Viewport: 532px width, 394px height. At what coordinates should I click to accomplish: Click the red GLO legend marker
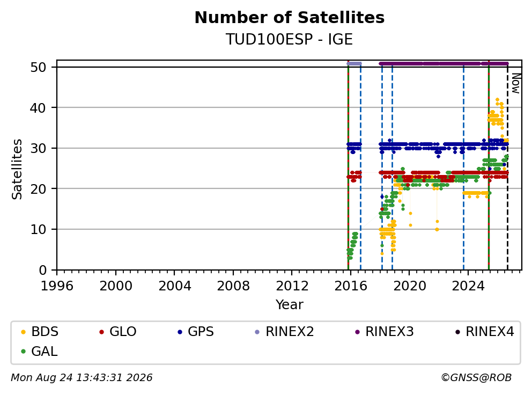click(101, 332)
